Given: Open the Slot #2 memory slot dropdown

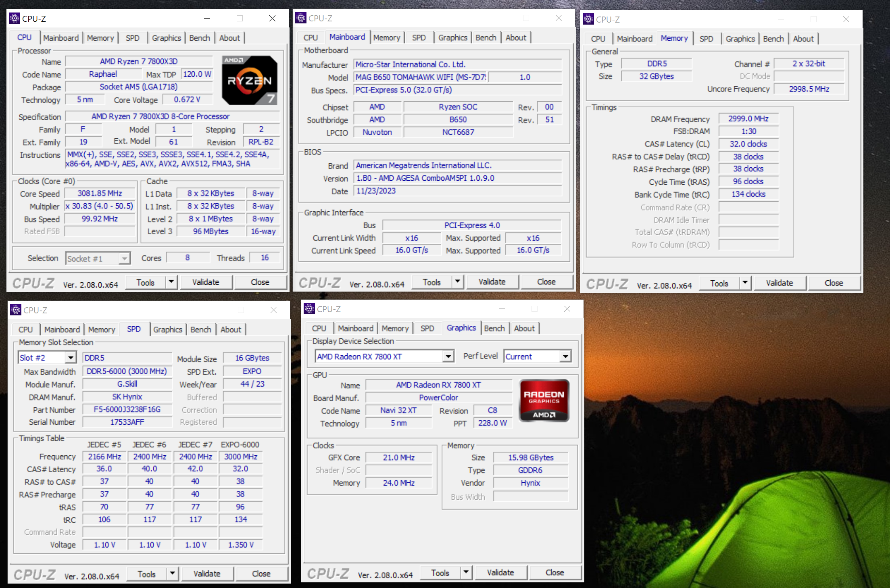Looking at the screenshot, I should coord(71,358).
